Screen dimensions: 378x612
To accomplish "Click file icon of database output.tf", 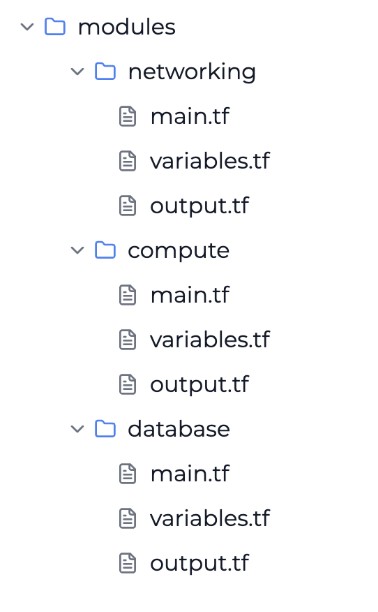I will point(128,563).
